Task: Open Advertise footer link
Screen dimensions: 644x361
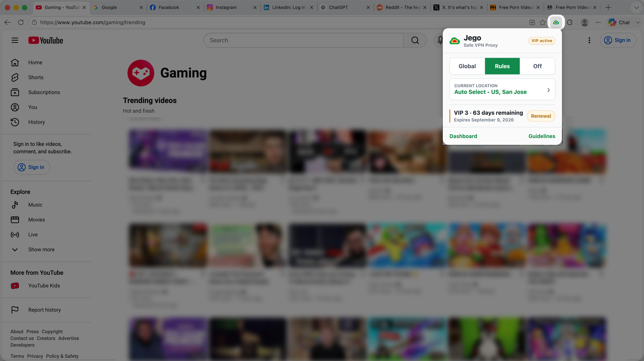Action: (x=68, y=338)
